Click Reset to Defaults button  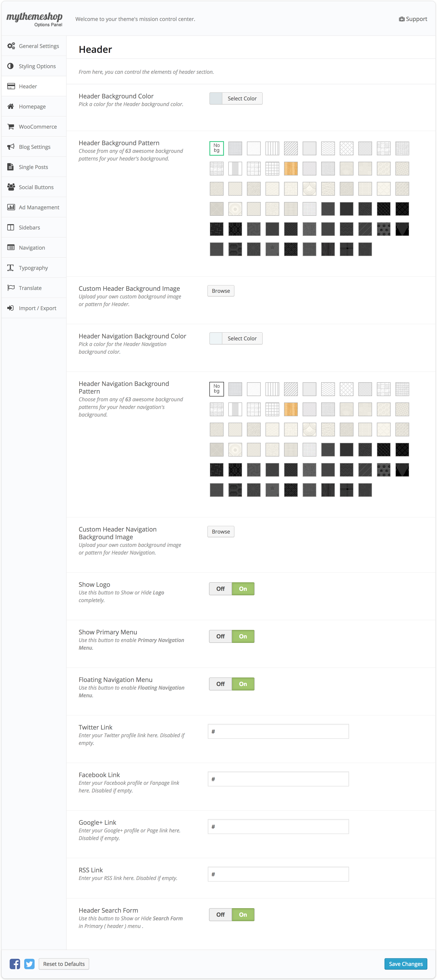[x=64, y=964]
